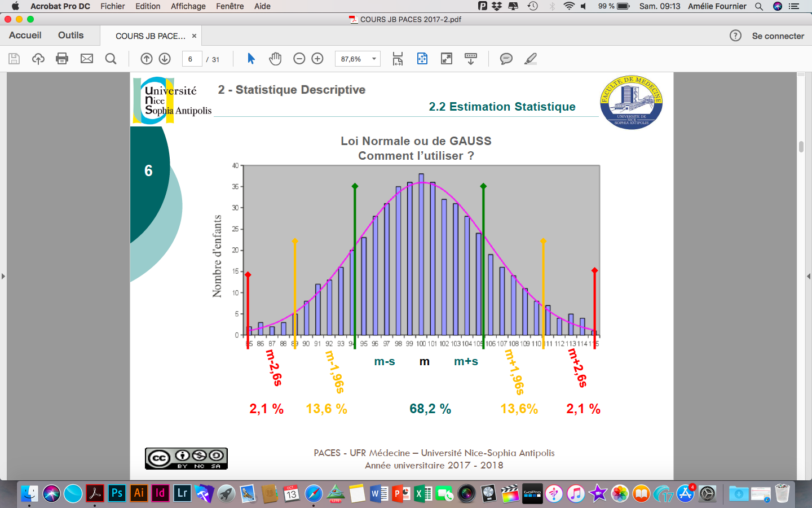812x508 pixels.
Task: Select the hand pan tool
Action: 275,59
